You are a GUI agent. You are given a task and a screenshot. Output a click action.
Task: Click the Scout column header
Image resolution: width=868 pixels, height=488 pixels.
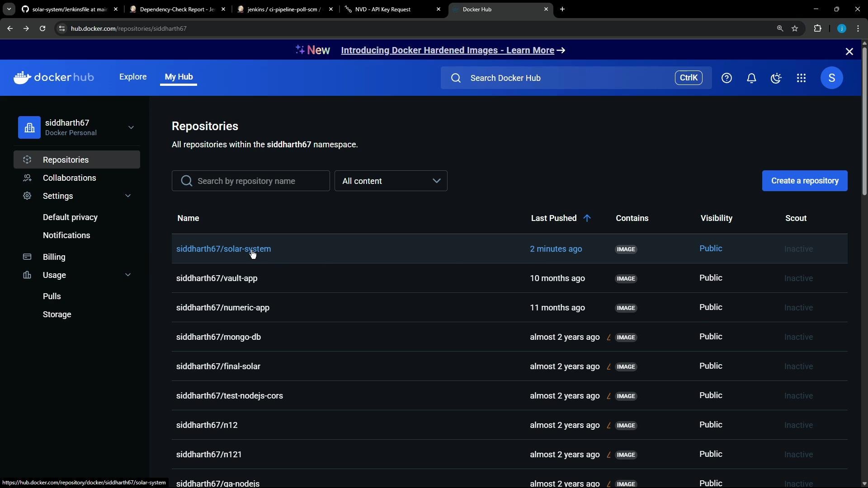(x=796, y=218)
